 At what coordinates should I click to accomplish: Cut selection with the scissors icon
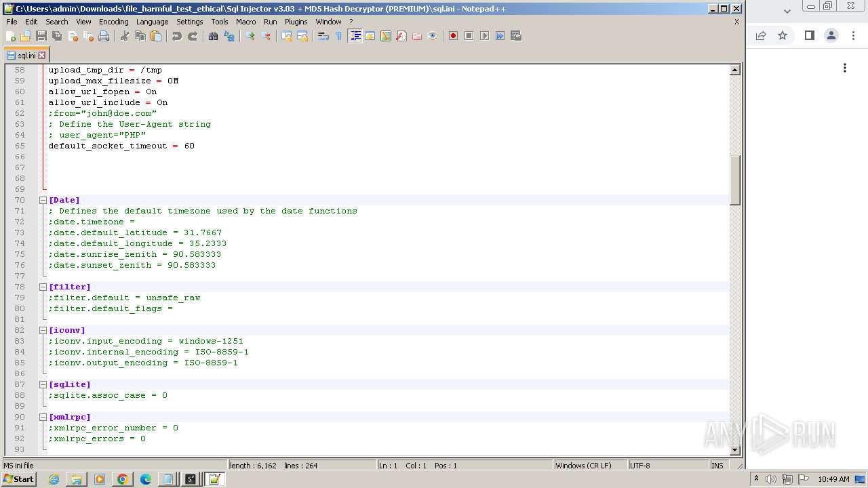(125, 36)
